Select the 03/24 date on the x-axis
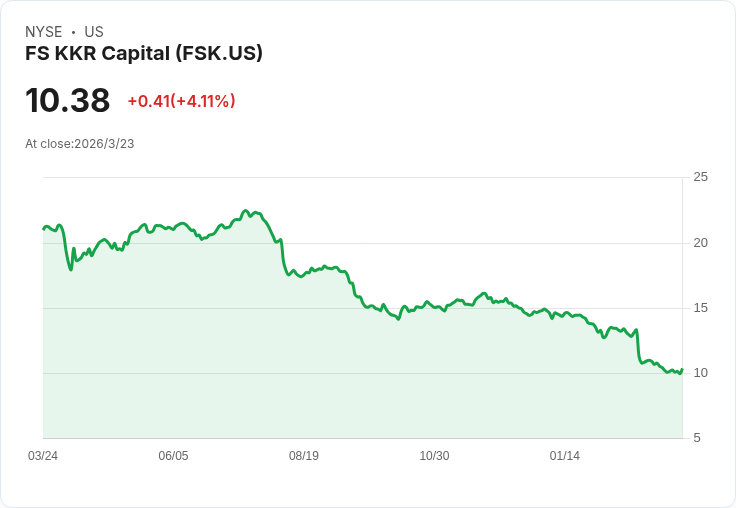 [x=43, y=456]
